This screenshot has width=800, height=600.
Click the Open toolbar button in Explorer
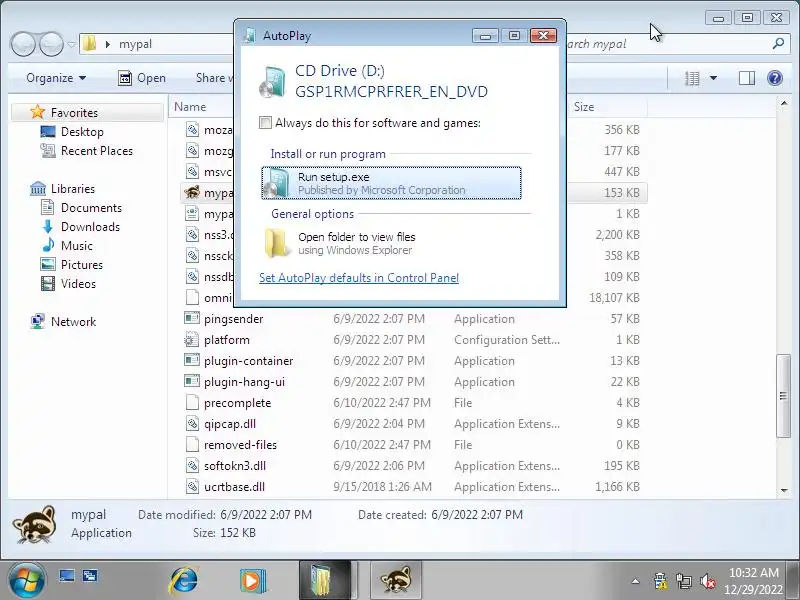pyautogui.click(x=142, y=78)
